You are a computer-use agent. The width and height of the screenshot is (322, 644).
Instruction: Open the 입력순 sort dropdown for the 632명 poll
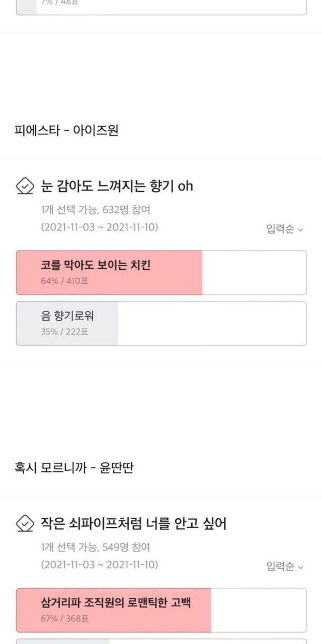pyautogui.click(x=284, y=229)
